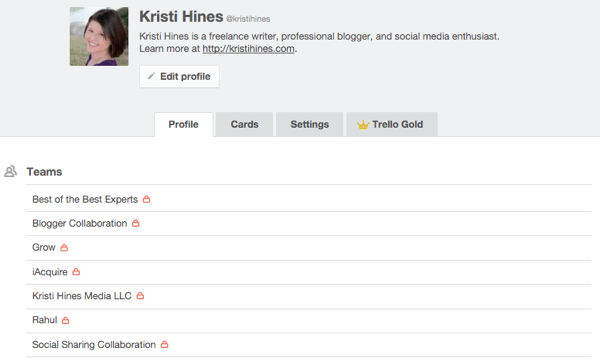Screen dimensions: 600x362
Task: Open the Trello Gold tab
Action: pyautogui.click(x=392, y=124)
